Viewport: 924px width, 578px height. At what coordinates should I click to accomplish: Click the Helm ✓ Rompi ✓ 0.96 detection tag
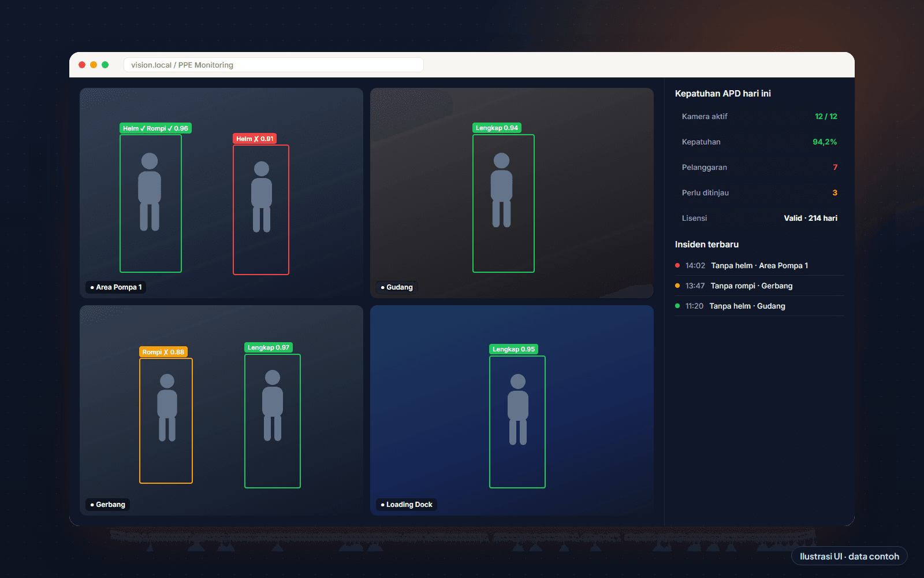tap(155, 128)
